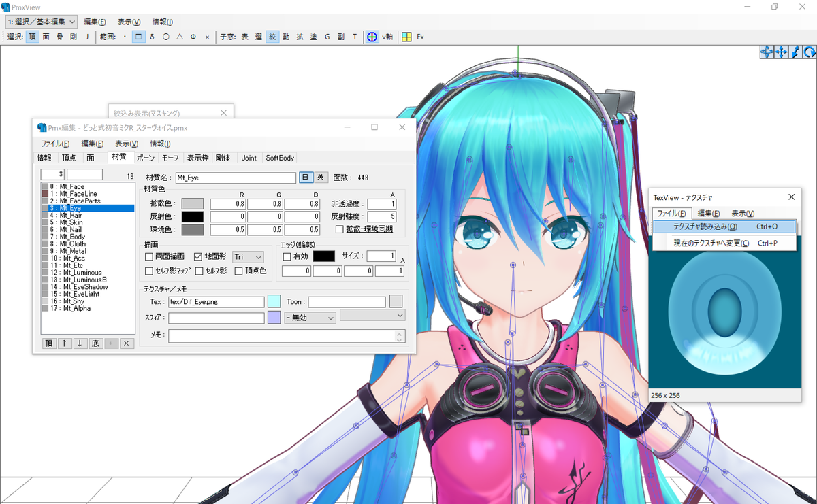Screen dimensions: 817x504
Task: Select rigid body mode 剛 in toolbar
Action: click(x=74, y=37)
